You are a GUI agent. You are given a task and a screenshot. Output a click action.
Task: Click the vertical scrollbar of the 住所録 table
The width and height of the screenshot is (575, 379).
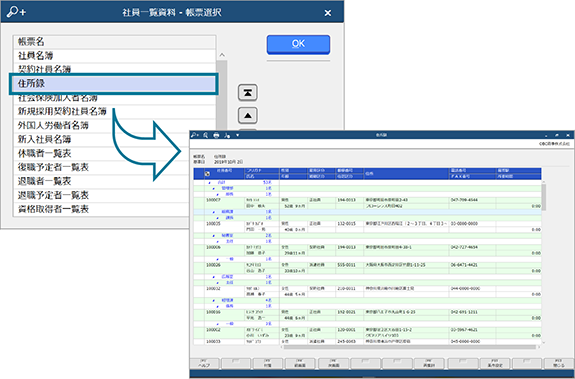(x=544, y=197)
